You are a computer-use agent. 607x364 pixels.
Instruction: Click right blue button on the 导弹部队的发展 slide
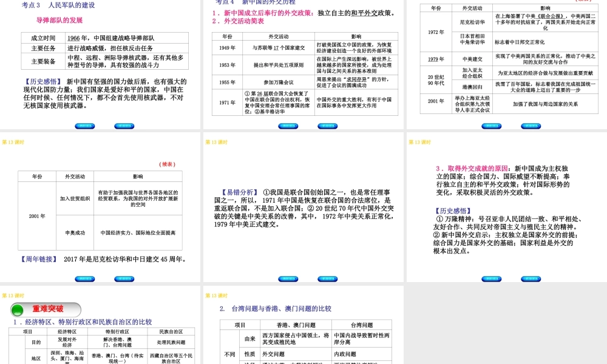point(124,126)
